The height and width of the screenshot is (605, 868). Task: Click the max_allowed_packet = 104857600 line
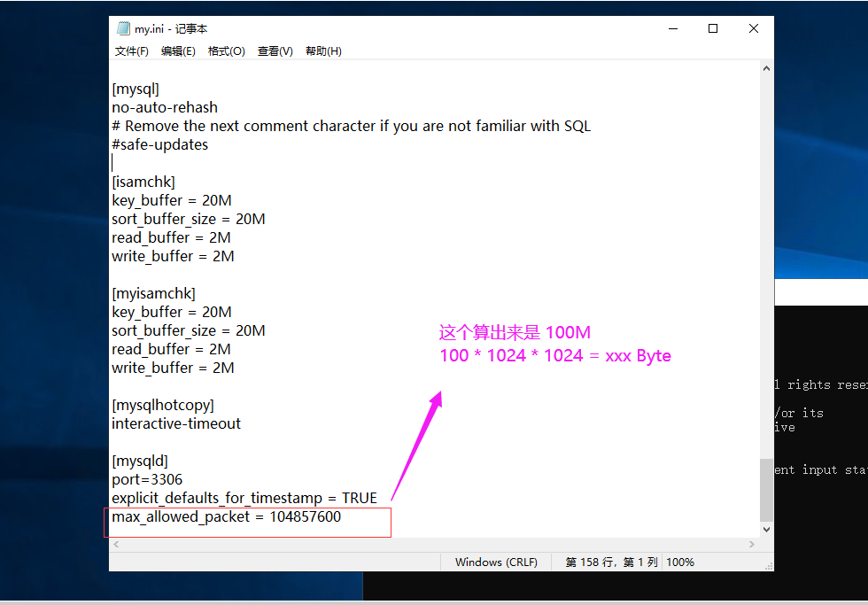[x=227, y=517]
